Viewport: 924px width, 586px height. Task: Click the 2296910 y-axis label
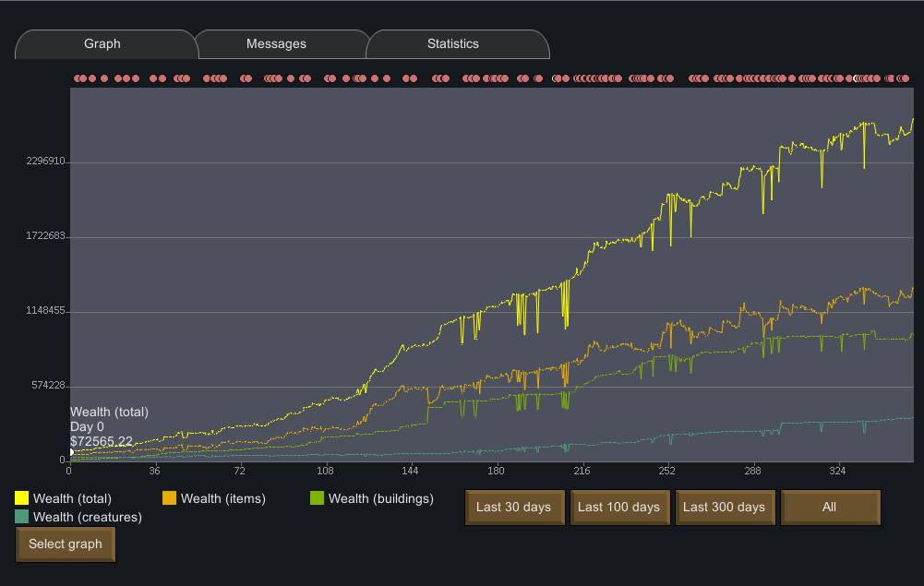(45, 161)
